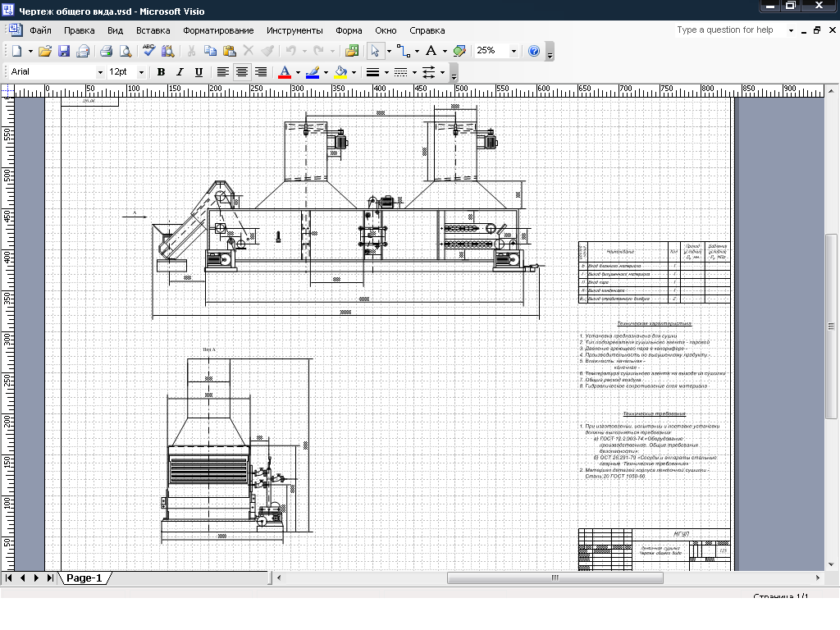This screenshot has width=840, height=630.
Task: Select the Connector tool
Action: coord(404,51)
